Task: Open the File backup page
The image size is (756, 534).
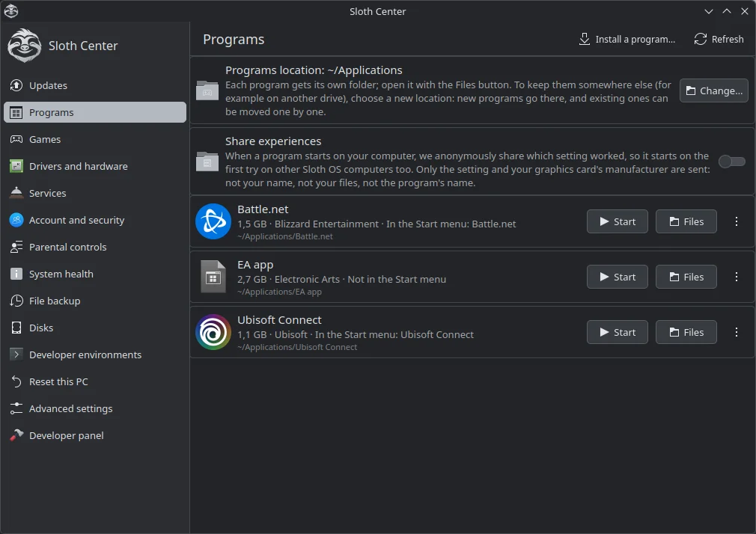Action: click(x=95, y=301)
